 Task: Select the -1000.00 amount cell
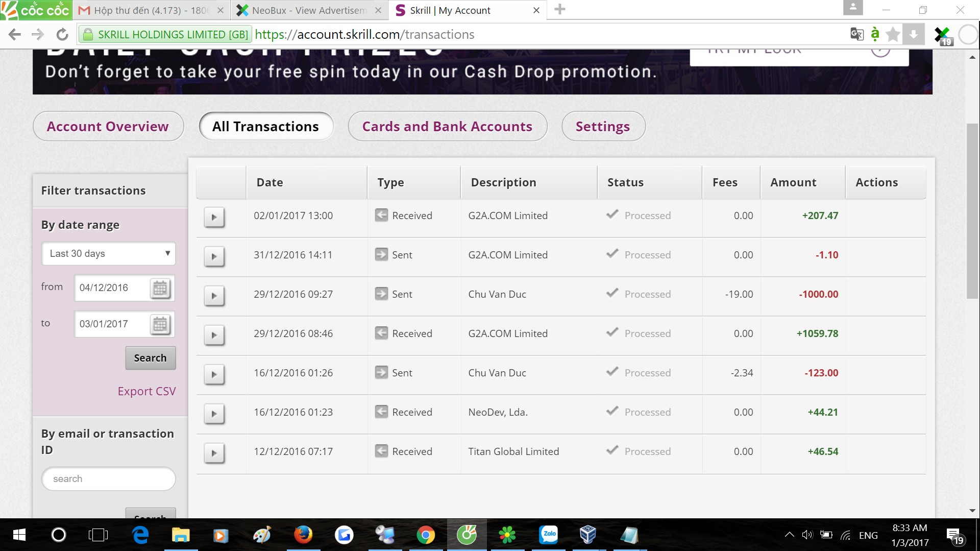point(819,294)
